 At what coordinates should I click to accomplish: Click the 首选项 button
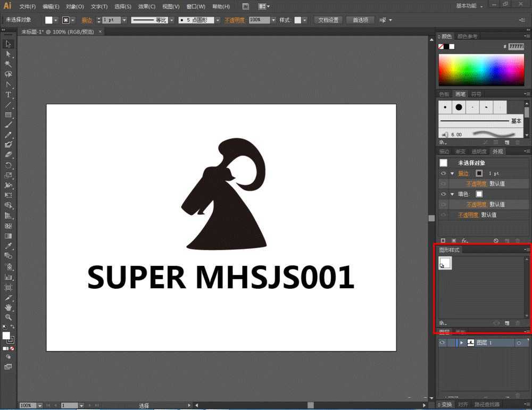(360, 20)
